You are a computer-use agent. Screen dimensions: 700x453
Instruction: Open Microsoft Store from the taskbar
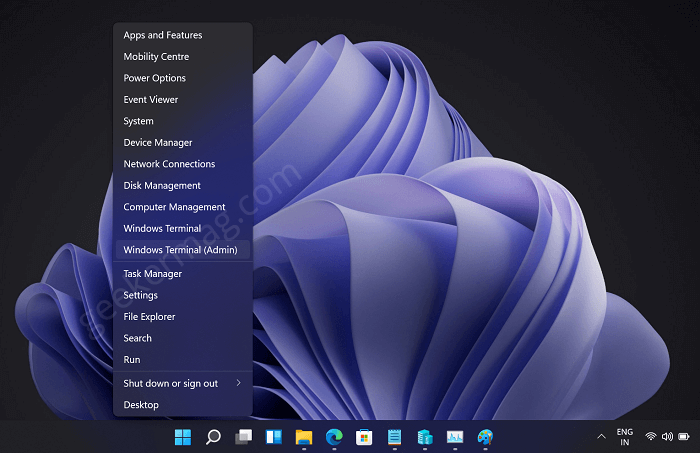click(x=364, y=437)
